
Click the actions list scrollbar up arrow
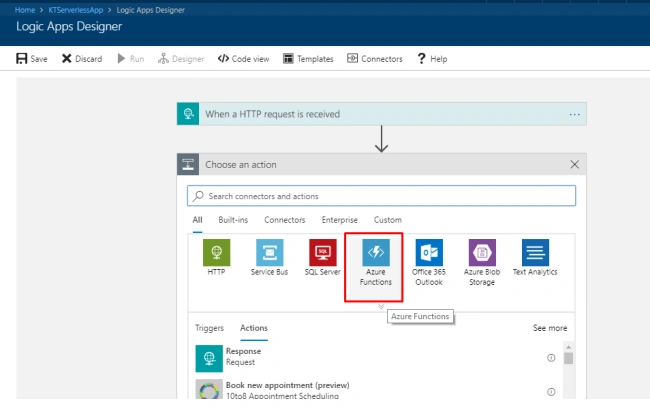568,347
